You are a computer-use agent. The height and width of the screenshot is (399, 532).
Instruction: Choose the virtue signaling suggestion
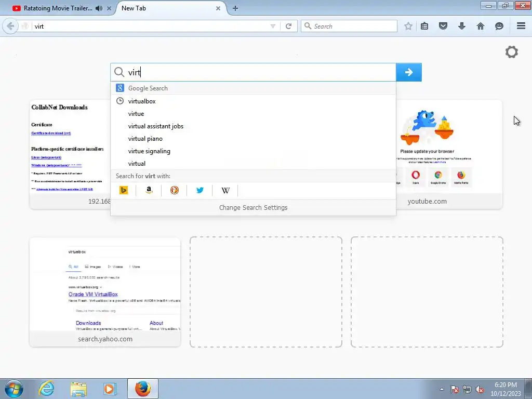[x=253, y=151]
